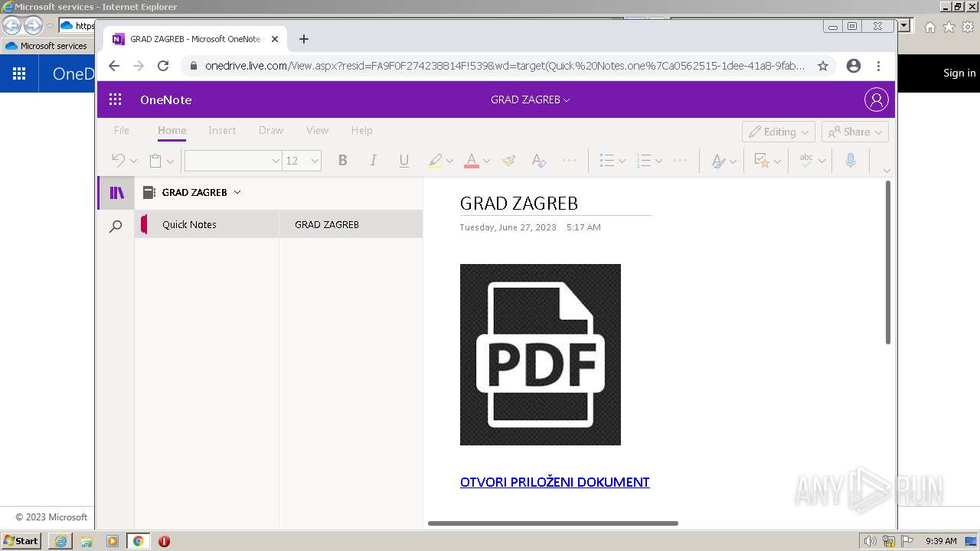This screenshot has width=980, height=551.
Task: Switch to the Draw tab
Action: point(271,130)
